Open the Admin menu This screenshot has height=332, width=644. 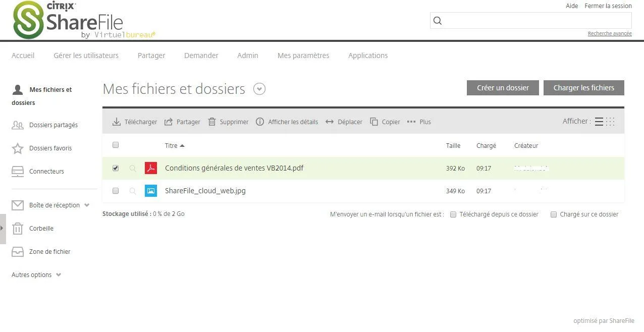248,56
